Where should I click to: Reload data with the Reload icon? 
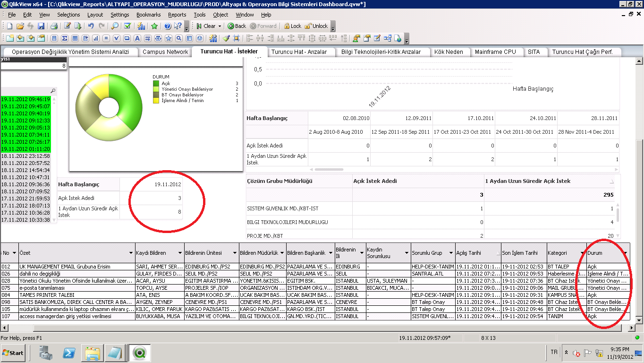(78, 26)
